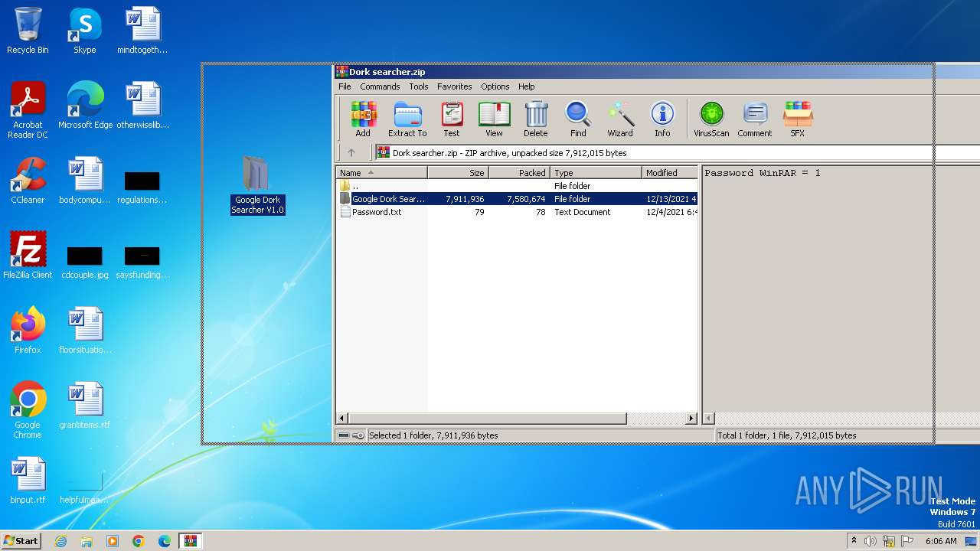This screenshot has height=551, width=980.
Task: Click the View file icon
Action: 494,119
